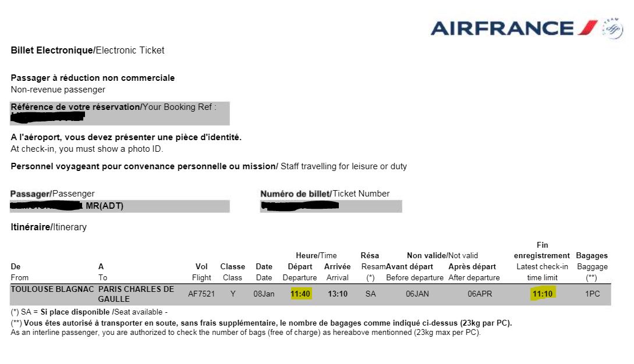This screenshot has height=364, width=634.
Task: Click the Billet Electronique heading
Action: pos(87,50)
